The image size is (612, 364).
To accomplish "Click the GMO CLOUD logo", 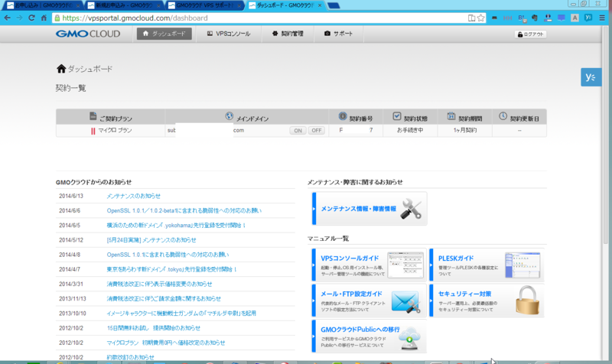I will 88,34.
